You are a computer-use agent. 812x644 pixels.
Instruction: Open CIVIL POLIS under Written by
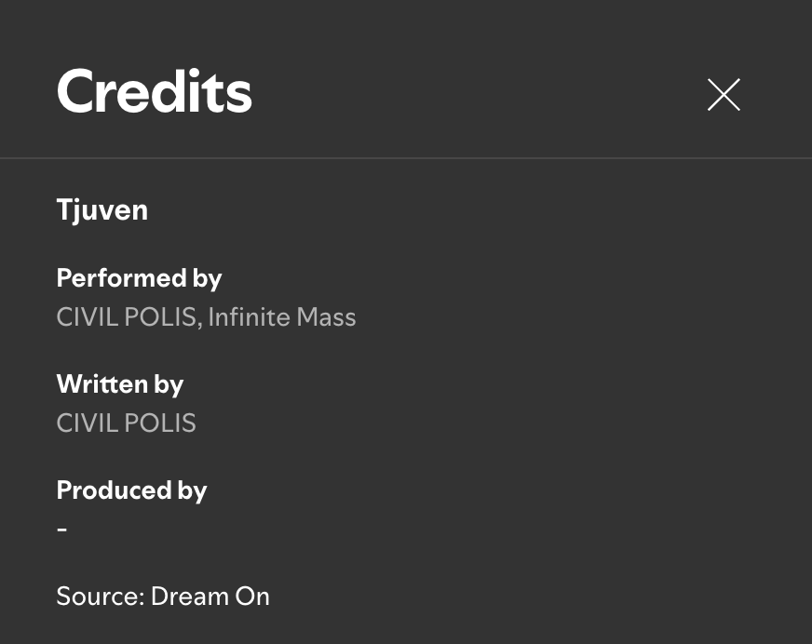(x=126, y=423)
